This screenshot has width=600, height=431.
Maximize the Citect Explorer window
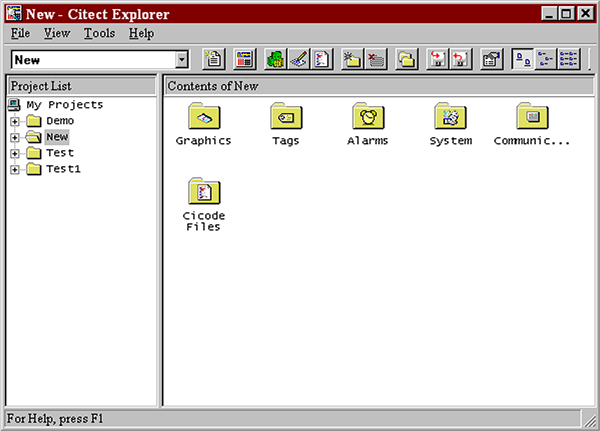[566, 14]
